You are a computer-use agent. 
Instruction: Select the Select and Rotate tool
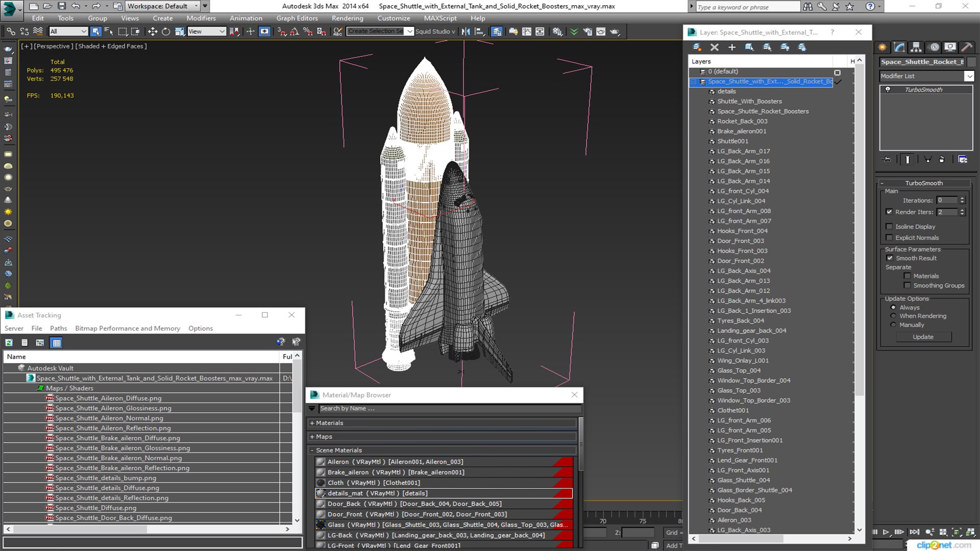click(x=166, y=32)
